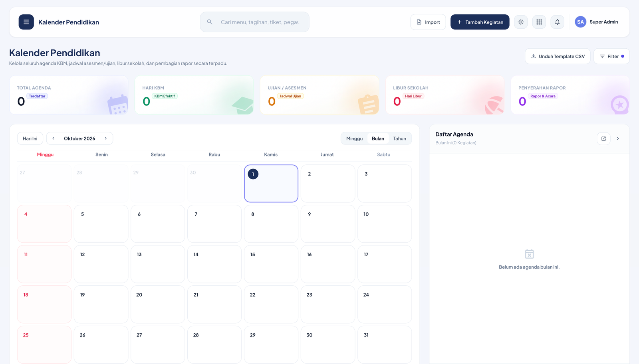Switch to Bulan view
This screenshot has width=639, height=364.
coord(378,138)
